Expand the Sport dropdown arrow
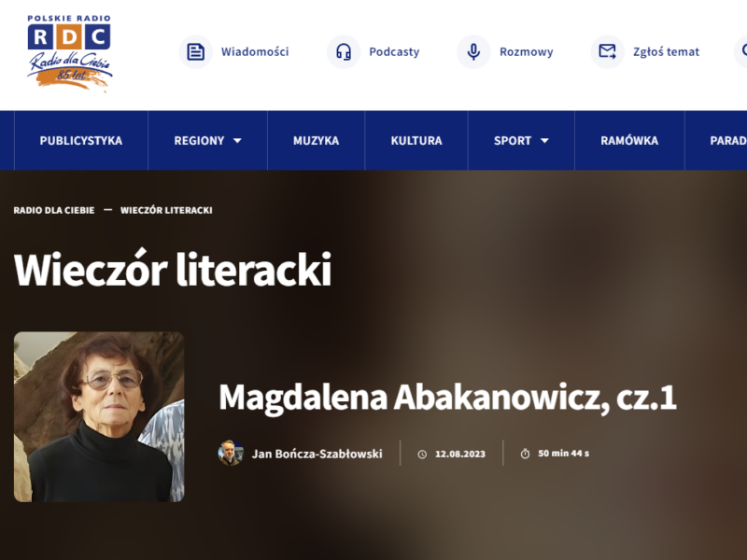The image size is (747, 560). [544, 141]
